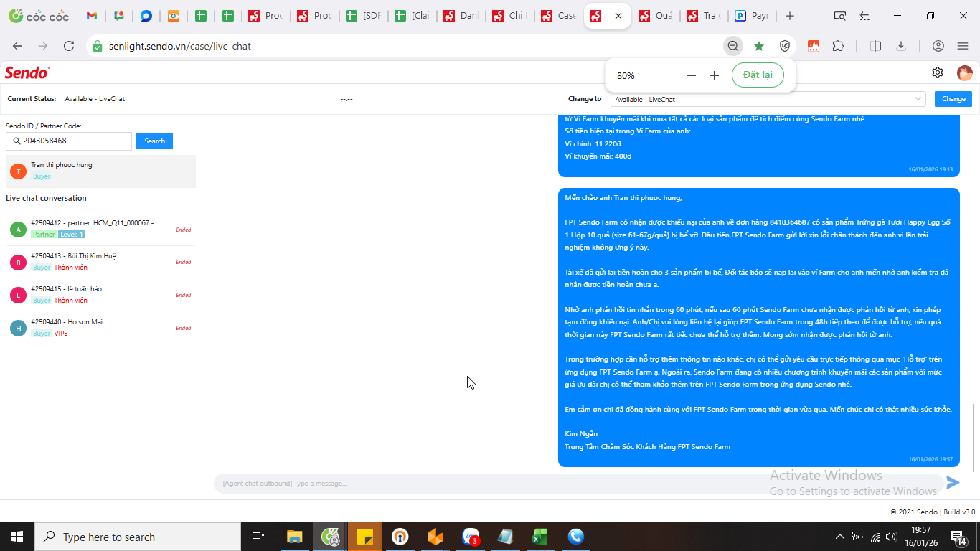Open File Explorer from the taskbar
980x551 pixels.
pos(294,537)
